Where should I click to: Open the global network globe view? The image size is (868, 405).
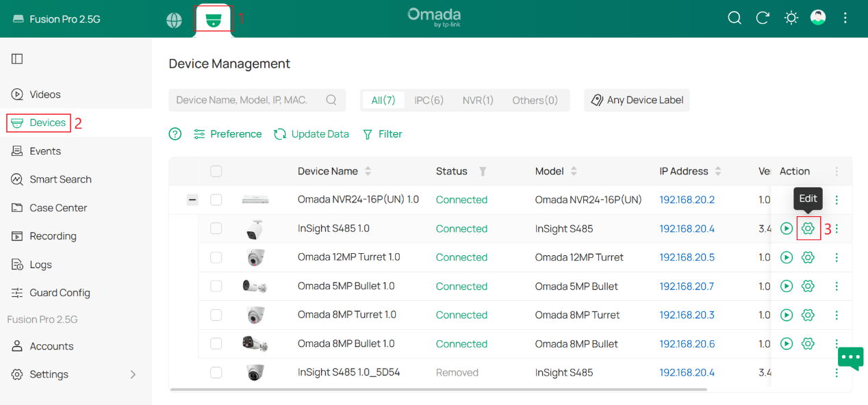[x=174, y=20]
